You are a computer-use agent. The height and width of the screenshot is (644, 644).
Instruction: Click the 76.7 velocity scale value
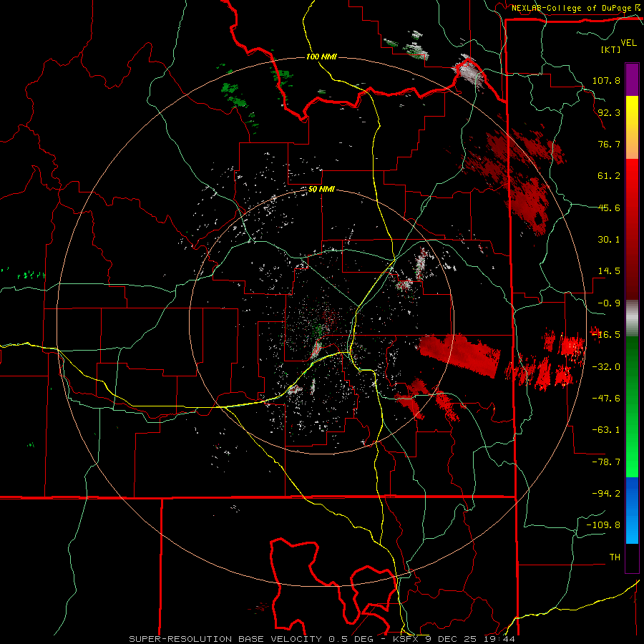(x=609, y=144)
